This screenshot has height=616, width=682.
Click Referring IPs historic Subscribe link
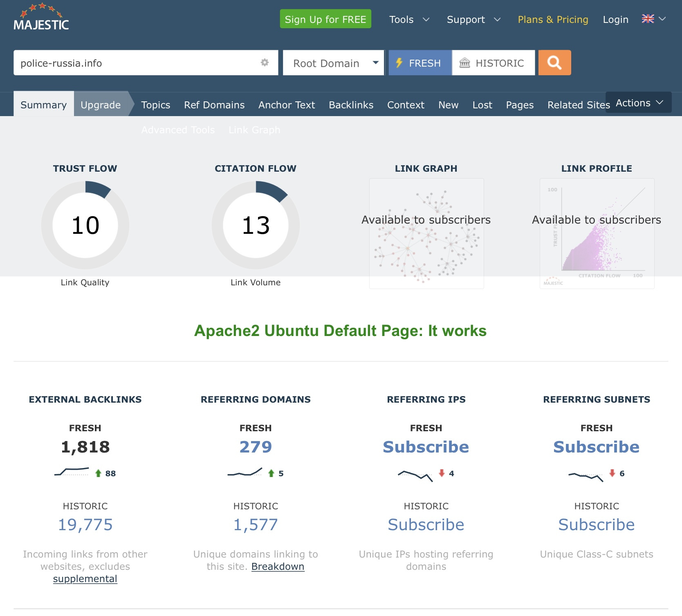426,524
